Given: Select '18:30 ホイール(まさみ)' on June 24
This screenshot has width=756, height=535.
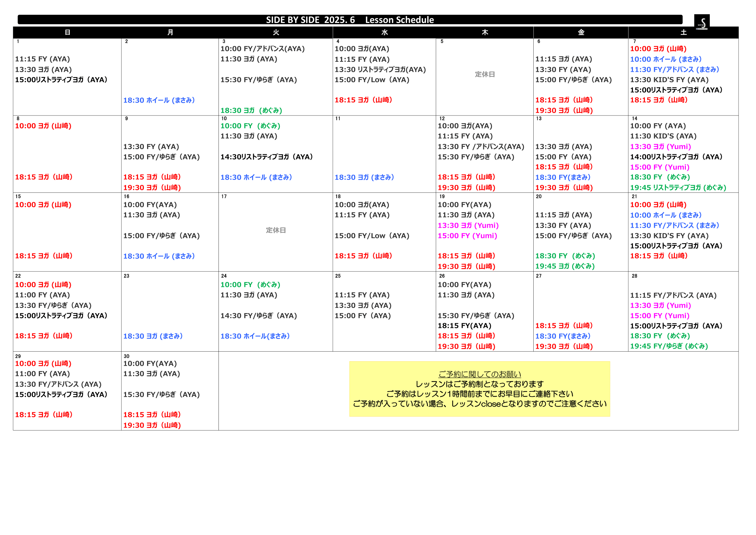Looking at the screenshot, I should [255, 336].
